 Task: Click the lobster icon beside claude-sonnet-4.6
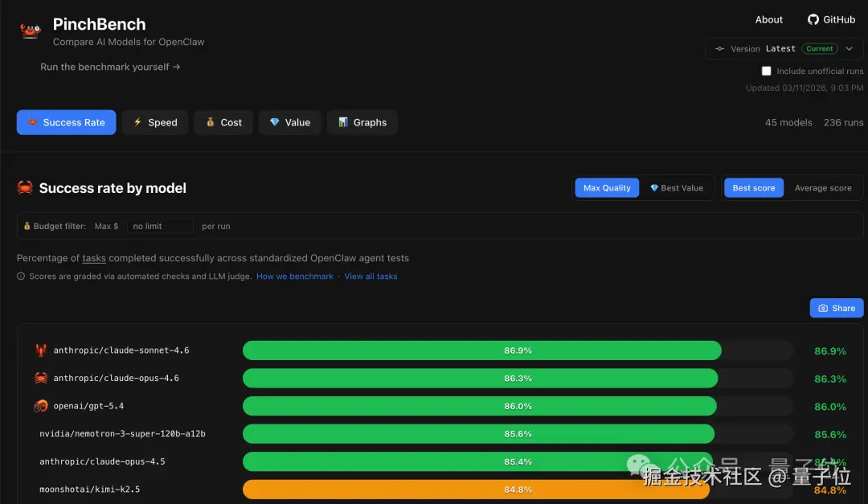tap(41, 350)
